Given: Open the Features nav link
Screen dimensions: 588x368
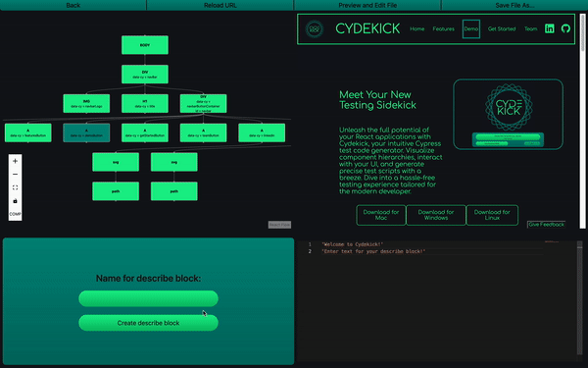Looking at the screenshot, I should point(443,28).
